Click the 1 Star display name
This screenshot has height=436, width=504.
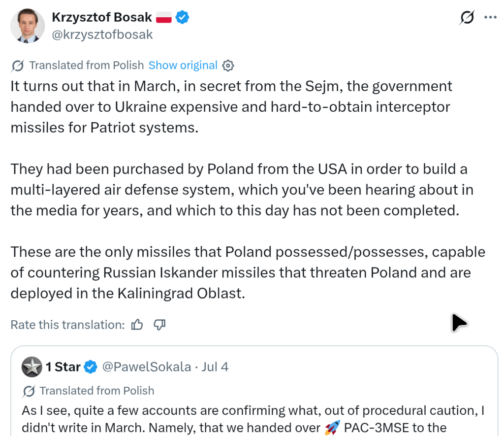coord(63,367)
